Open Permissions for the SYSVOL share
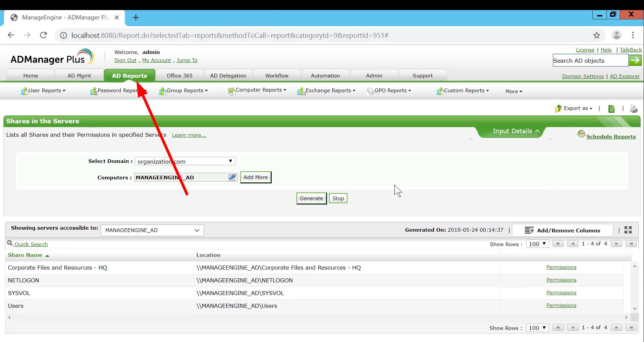644x342 pixels. [x=561, y=292]
